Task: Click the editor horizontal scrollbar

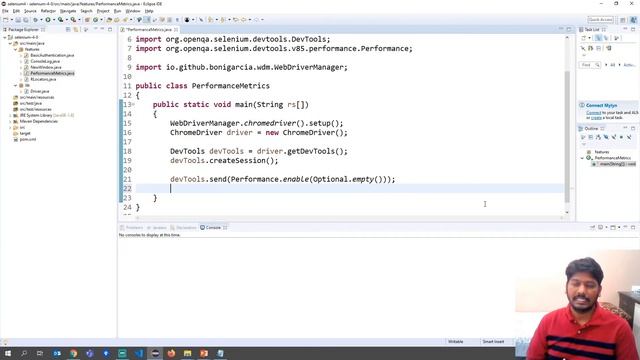Action: 349,218
